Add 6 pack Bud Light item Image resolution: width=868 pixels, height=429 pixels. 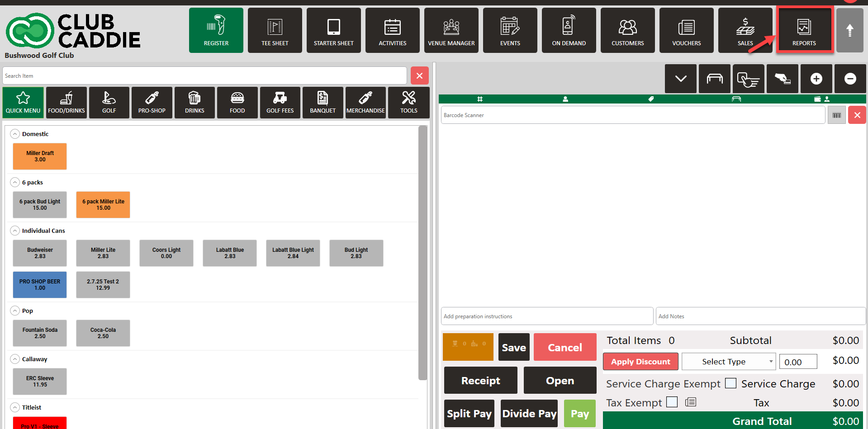pos(40,205)
